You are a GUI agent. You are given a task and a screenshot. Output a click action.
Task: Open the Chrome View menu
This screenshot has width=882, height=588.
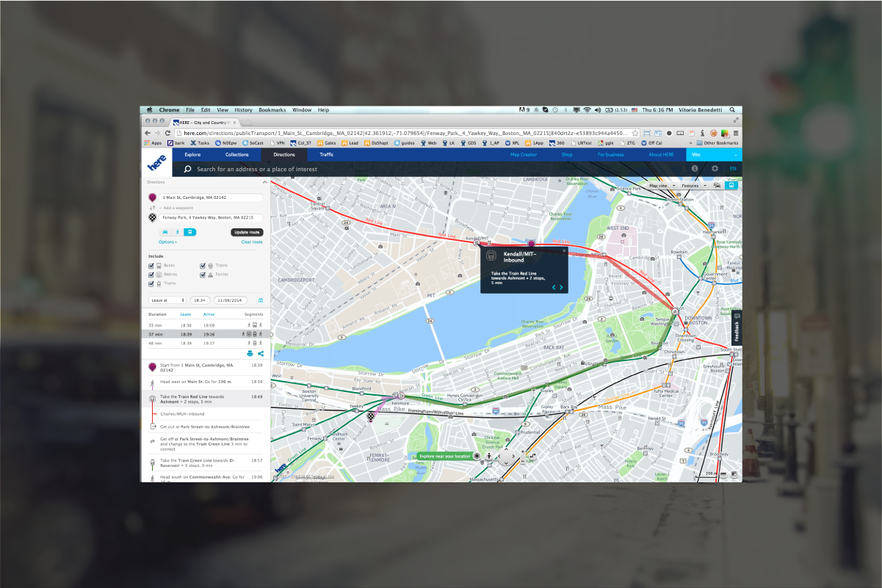pyautogui.click(x=223, y=109)
